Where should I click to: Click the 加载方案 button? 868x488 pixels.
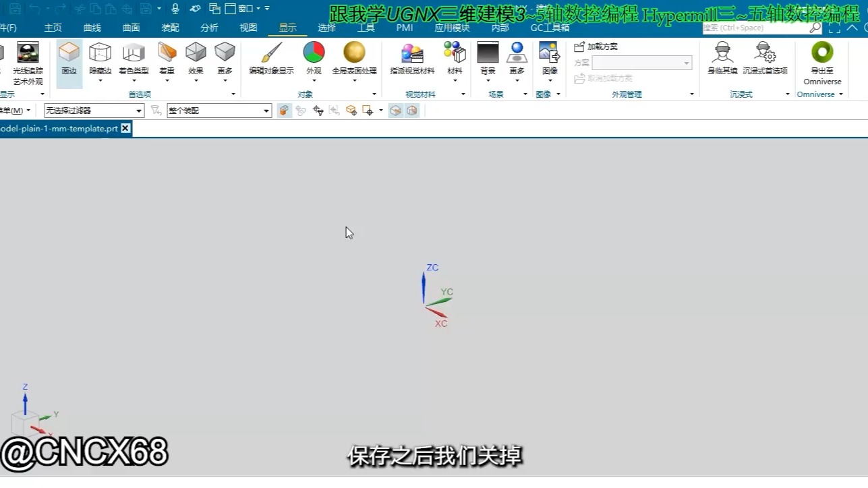pyautogui.click(x=596, y=46)
